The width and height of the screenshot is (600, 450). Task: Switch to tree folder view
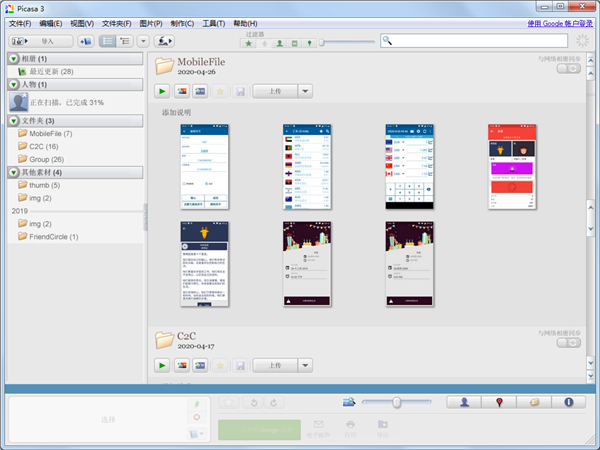[127, 41]
